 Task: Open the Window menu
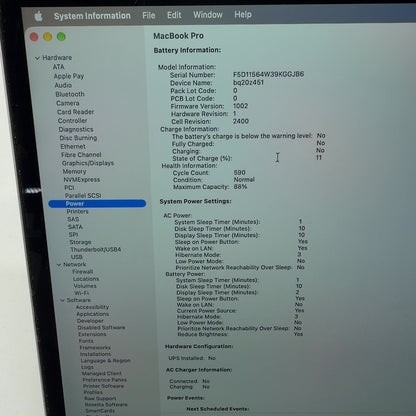(208, 15)
